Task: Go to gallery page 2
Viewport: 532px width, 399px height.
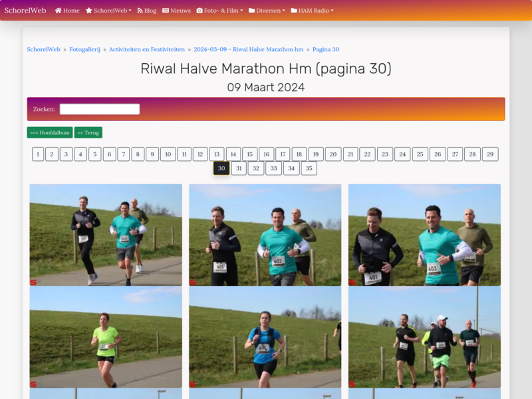Action: (x=52, y=154)
